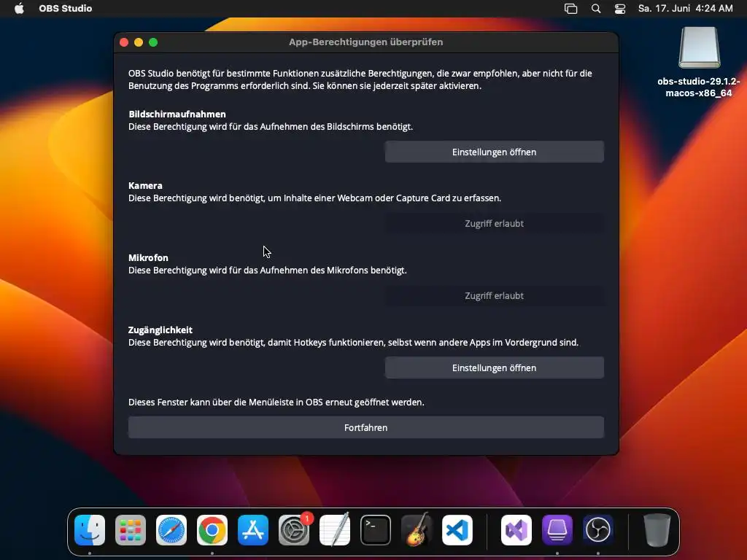Minimize the permissions dialog with the yellow button
Viewport: 747px width, 560px height.
point(139,42)
